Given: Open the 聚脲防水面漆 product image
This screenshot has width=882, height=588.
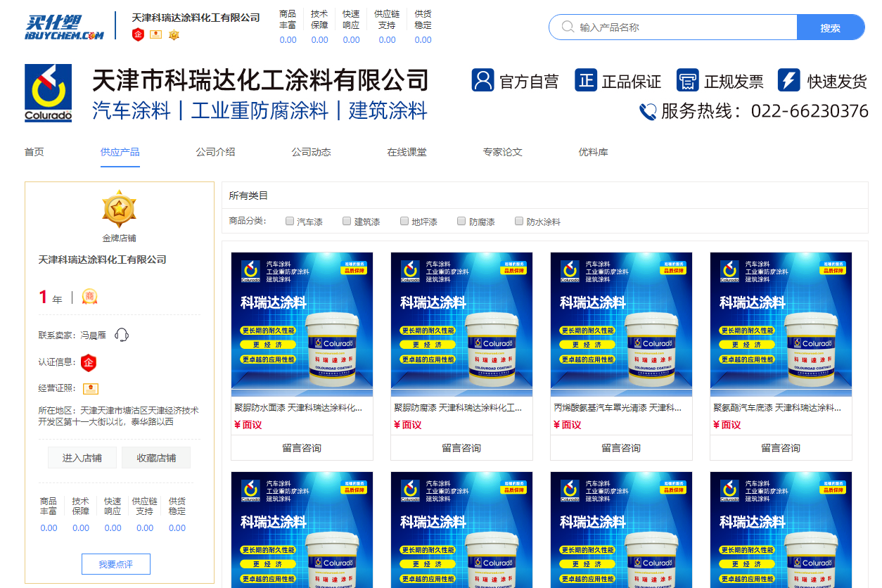Looking at the screenshot, I should [x=302, y=324].
